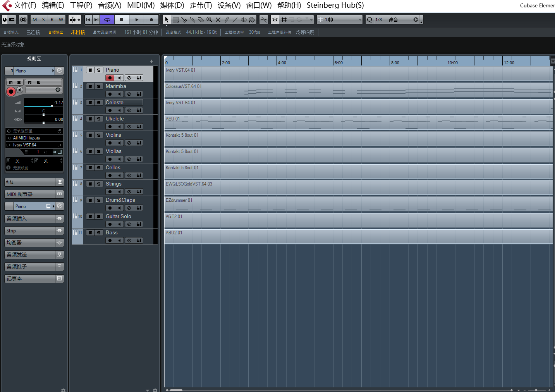Open the Ivory VST.64 output routing dropdown

tap(34, 145)
